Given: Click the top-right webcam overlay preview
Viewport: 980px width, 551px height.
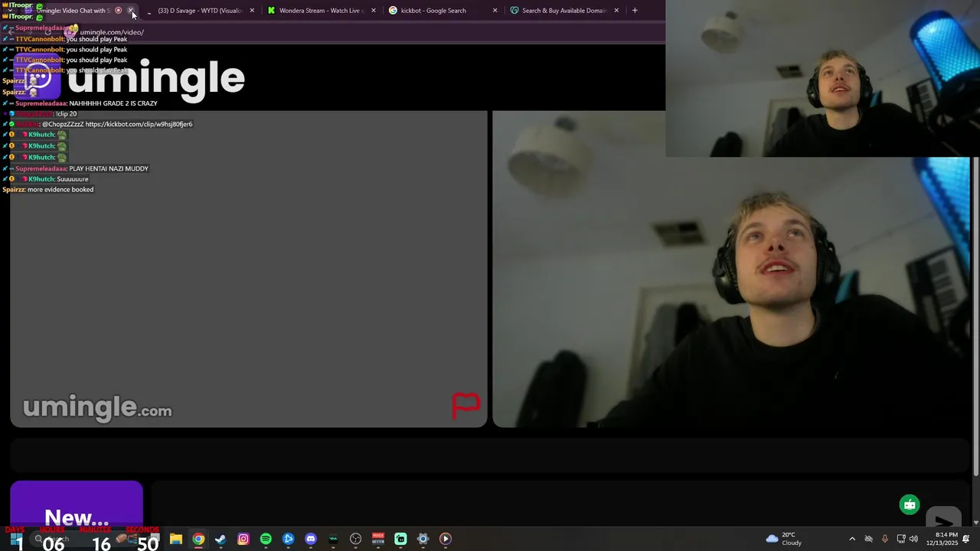Looking at the screenshot, I should (x=822, y=78).
